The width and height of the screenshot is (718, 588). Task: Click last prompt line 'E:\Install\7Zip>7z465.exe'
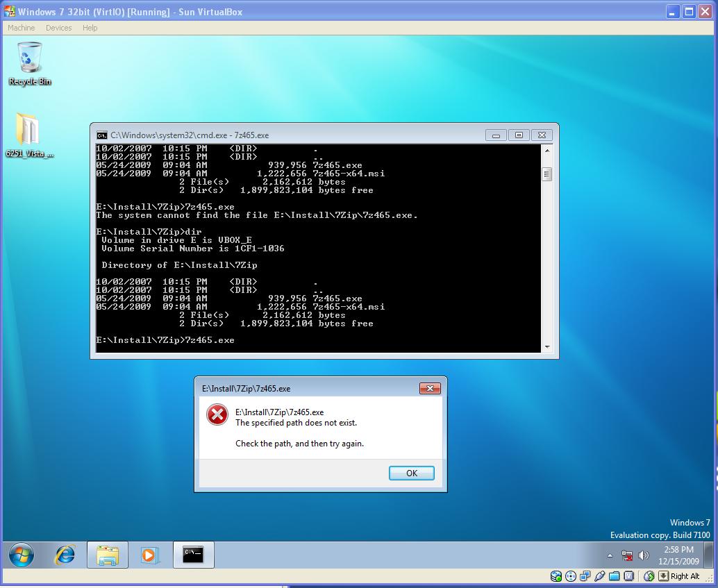click(165, 340)
